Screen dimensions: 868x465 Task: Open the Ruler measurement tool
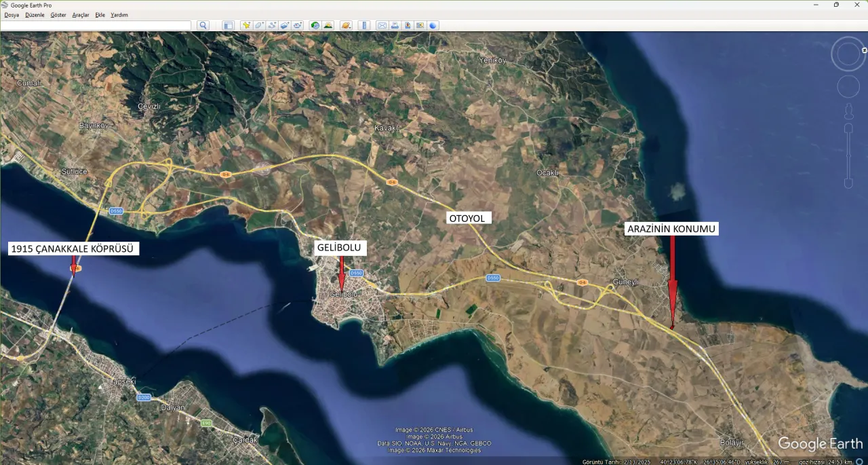click(364, 25)
